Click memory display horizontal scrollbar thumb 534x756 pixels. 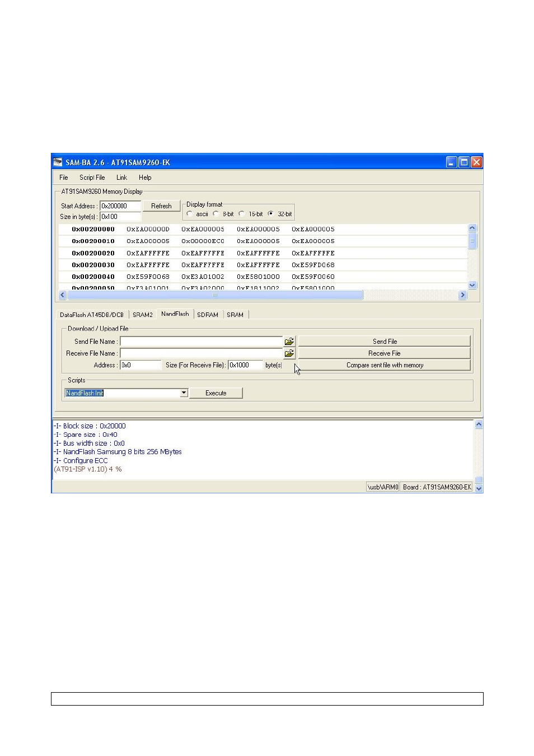(x=215, y=295)
